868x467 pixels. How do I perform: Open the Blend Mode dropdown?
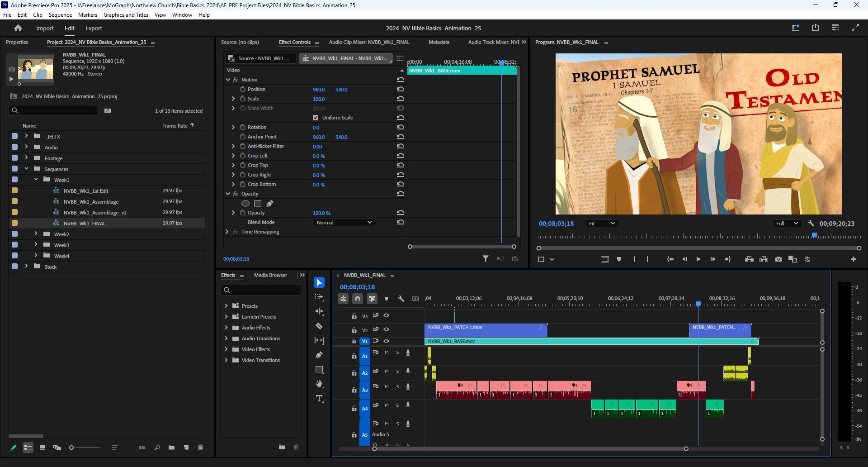click(344, 222)
